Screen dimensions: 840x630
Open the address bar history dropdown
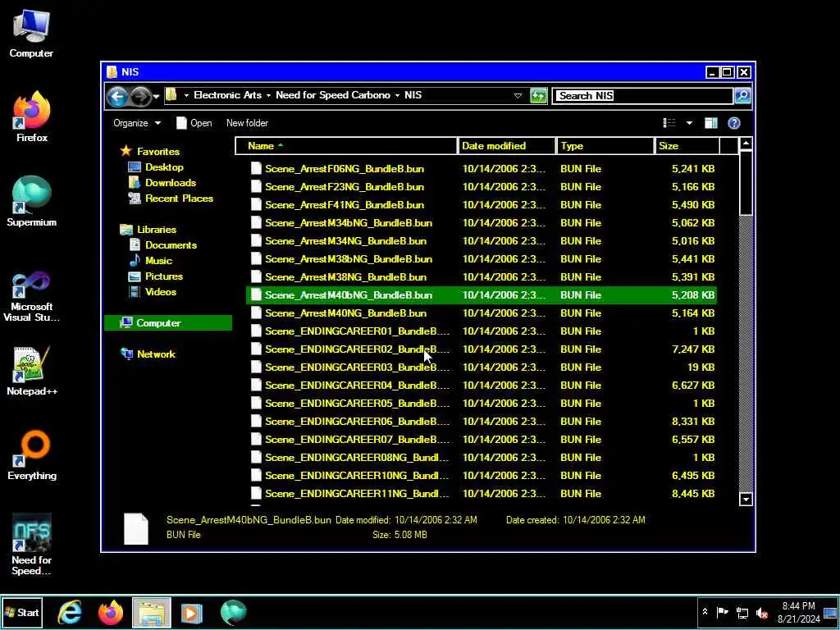tap(518, 96)
